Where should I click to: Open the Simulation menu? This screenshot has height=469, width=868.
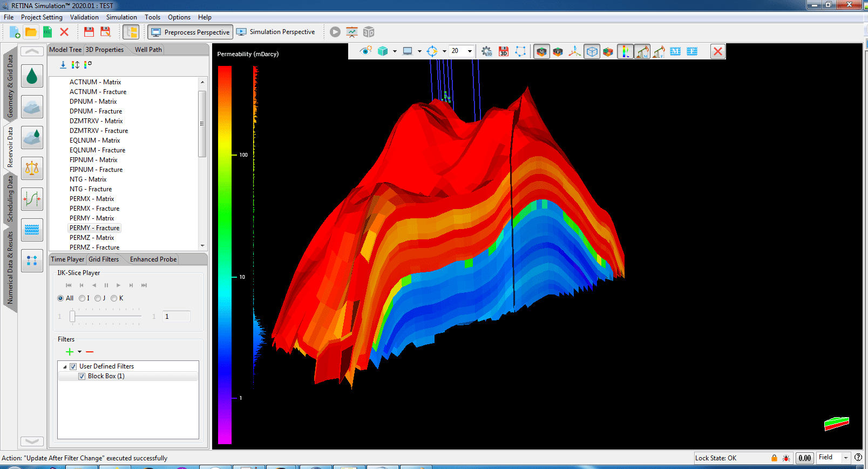[121, 17]
